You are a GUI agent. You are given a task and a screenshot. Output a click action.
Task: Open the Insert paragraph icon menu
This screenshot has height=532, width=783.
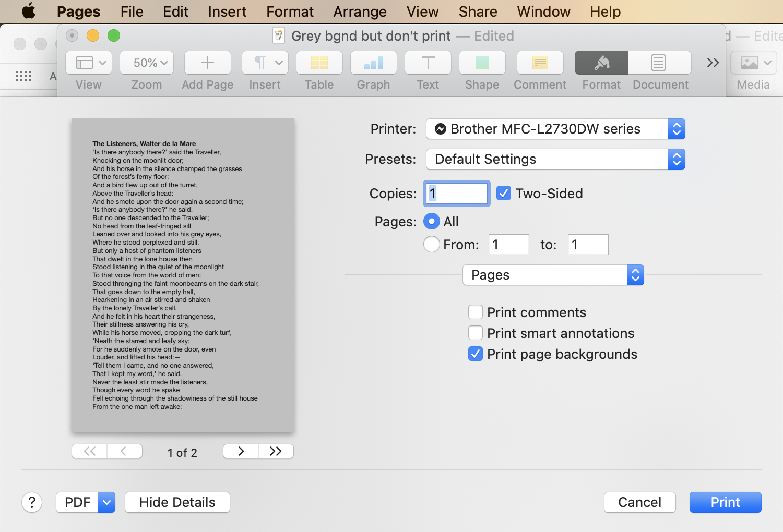[265, 63]
